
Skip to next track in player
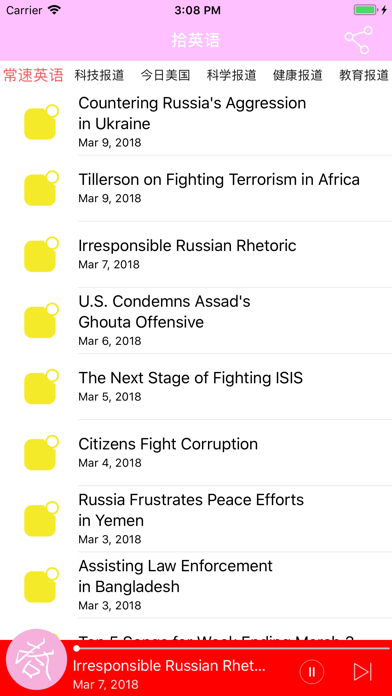(363, 672)
